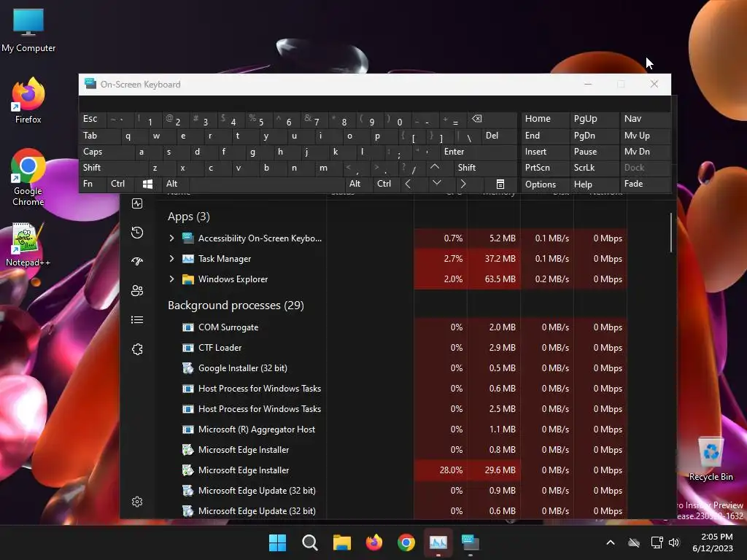Select My Computer desktop icon
Viewport: 747px width, 560px height.
pyautogui.click(x=28, y=31)
